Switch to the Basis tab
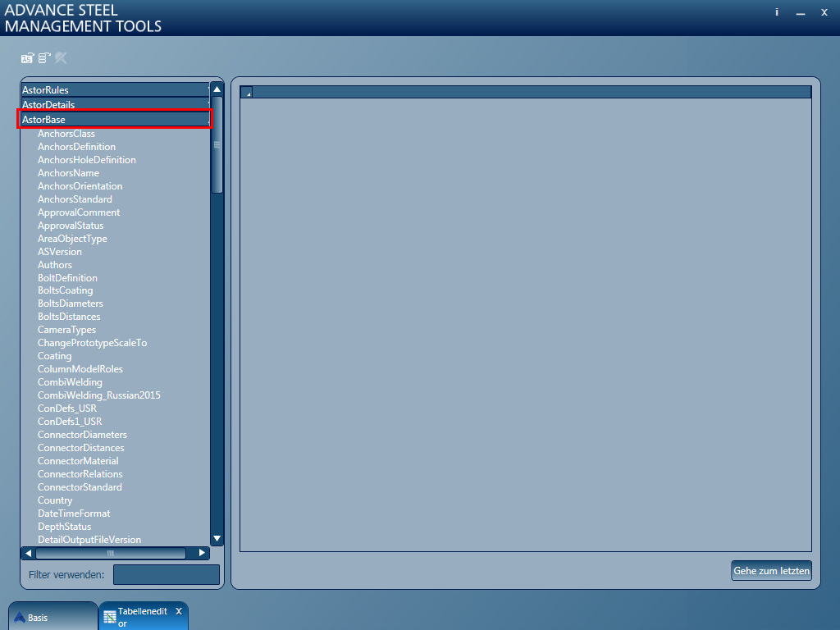This screenshot has height=630, width=840. (x=53, y=617)
